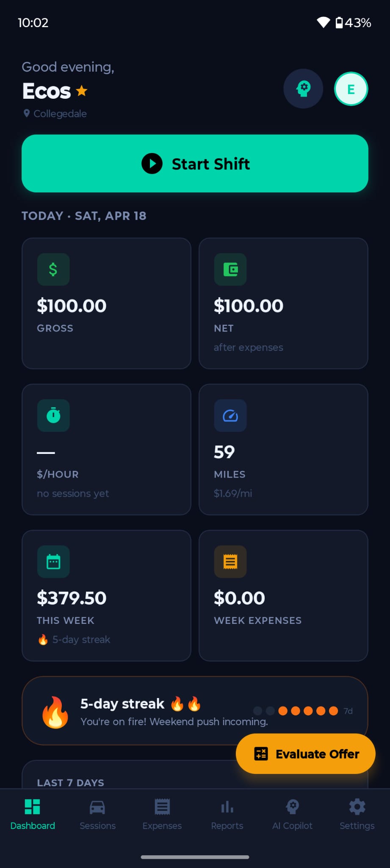Open AI Copilot from the bottom bar
Image resolution: width=390 pixels, height=868 pixels.
point(292,814)
